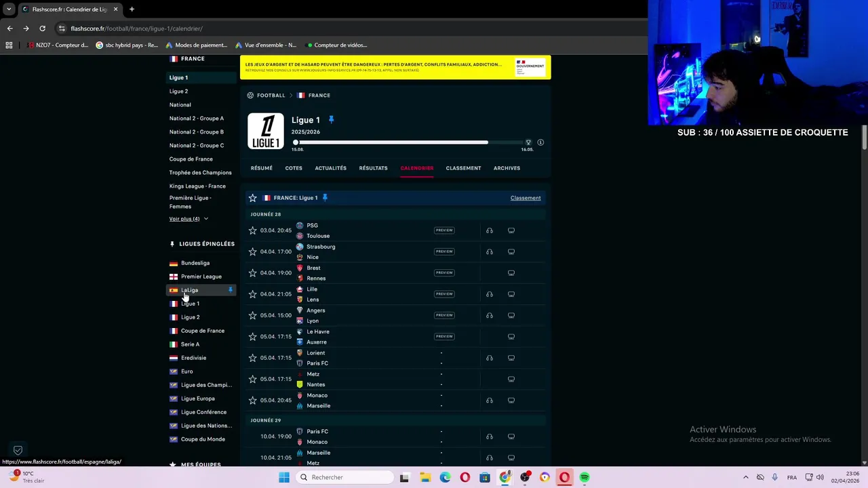
Task: Click FOOTBALL breadcrumb link
Action: point(271,96)
